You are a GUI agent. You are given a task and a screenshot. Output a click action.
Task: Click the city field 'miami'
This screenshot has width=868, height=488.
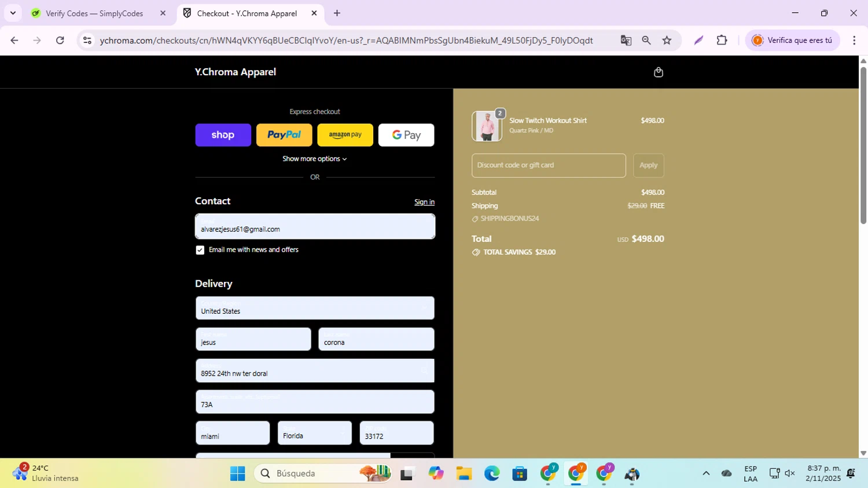click(x=233, y=433)
